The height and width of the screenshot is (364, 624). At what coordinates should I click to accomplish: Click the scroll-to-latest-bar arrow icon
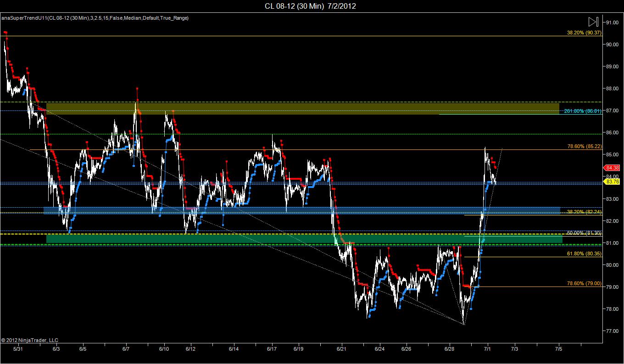(x=593, y=22)
